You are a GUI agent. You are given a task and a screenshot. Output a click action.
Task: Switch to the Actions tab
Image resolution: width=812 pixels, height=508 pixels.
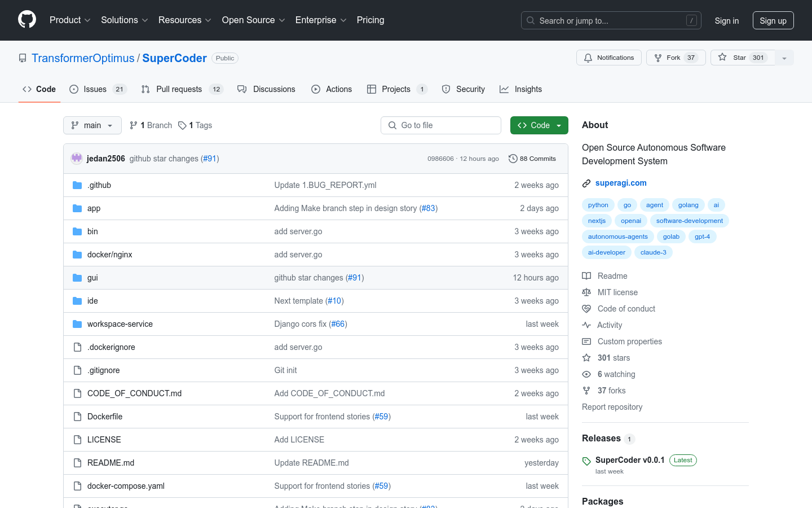(x=332, y=89)
